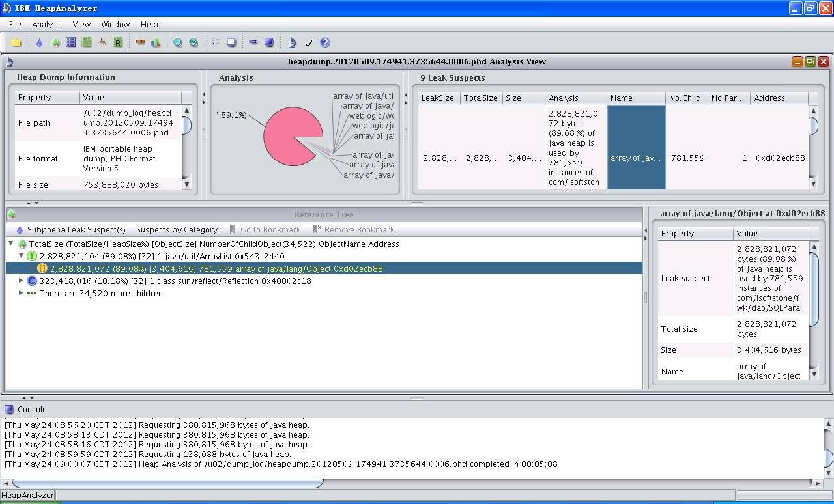Click Suspects by Category button
The height and width of the screenshot is (504, 834).
177,229
